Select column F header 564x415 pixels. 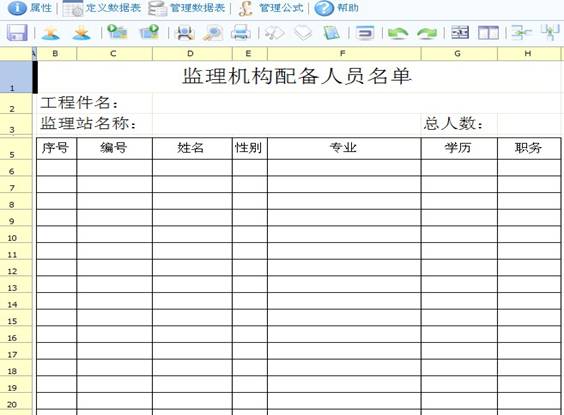coord(344,54)
